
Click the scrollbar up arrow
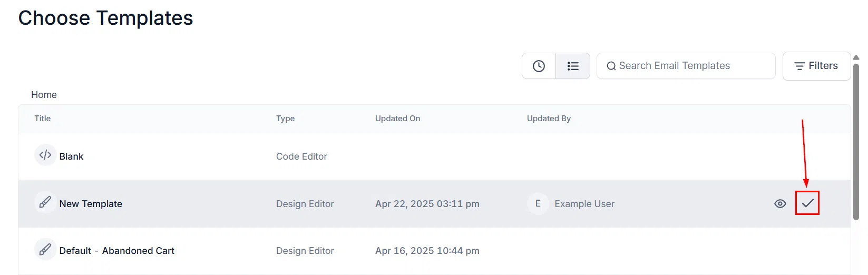[856, 57]
